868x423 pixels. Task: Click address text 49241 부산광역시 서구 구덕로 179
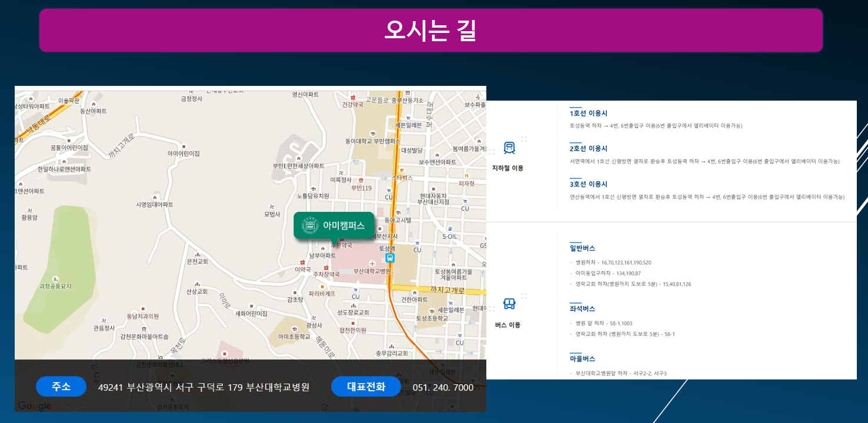pyautogui.click(x=171, y=387)
